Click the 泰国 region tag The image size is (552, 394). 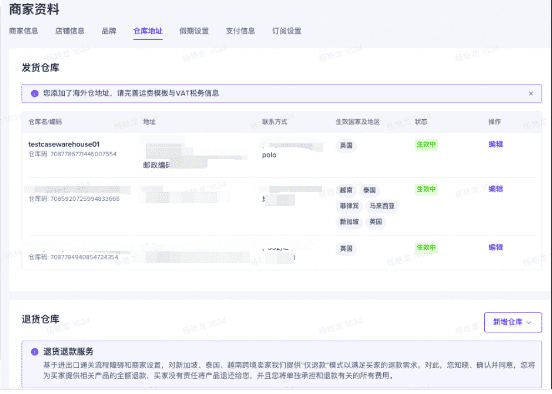tap(369, 190)
